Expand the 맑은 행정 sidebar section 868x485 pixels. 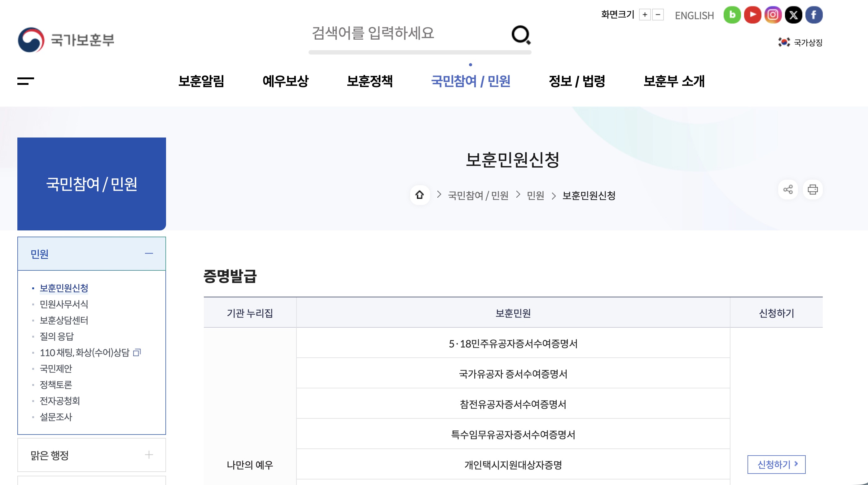click(149, 455)
